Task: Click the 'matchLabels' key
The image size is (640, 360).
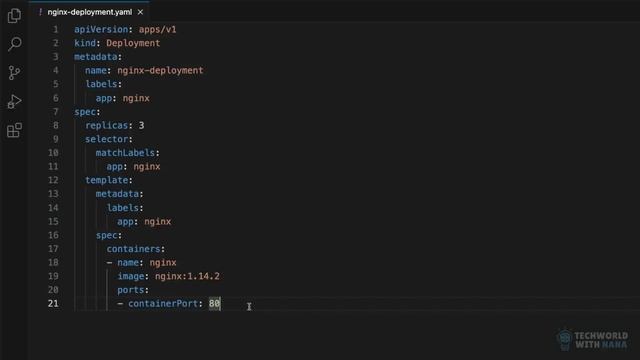Action: pos(125,153)
